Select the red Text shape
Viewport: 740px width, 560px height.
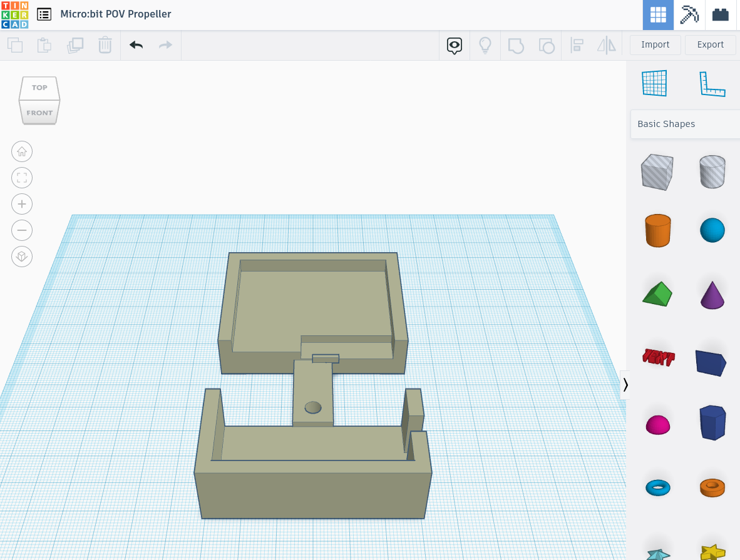tap(659, 357)
